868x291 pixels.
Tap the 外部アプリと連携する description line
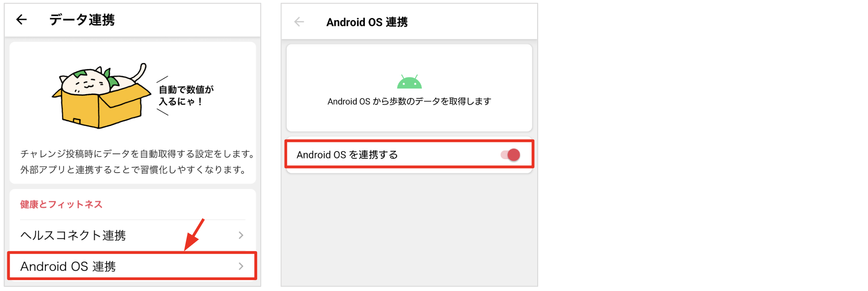[134, 170]
